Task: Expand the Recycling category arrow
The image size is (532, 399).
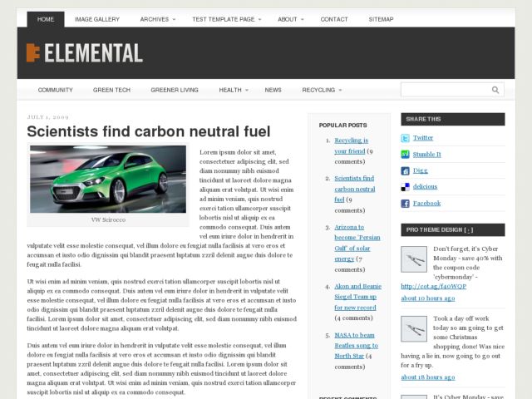Action: 340,91
